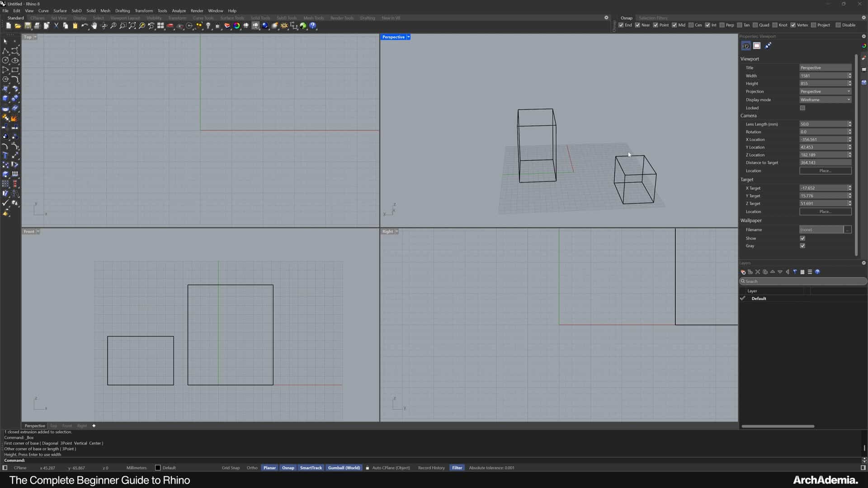Click the Save floppy disk icon
The width and height of the screenshot is (868, 488).
[x=28, y=26]
